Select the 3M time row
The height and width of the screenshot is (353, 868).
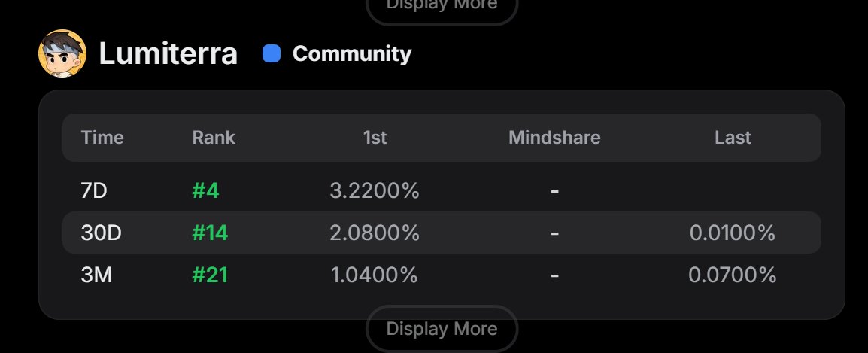(96, 275)
